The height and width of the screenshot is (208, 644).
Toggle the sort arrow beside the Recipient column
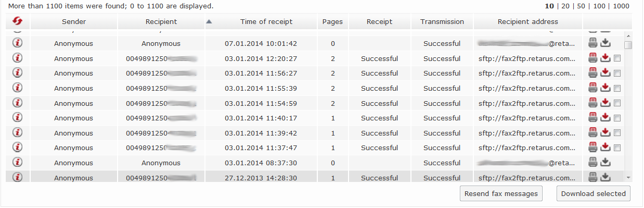pyautogui.click(x=209, y=22)
